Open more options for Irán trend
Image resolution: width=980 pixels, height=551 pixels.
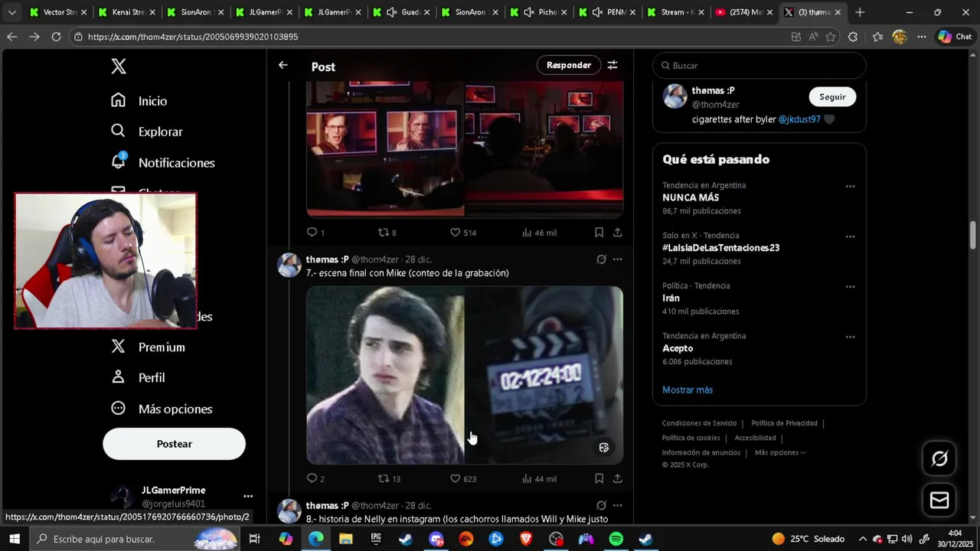[850, 287]
